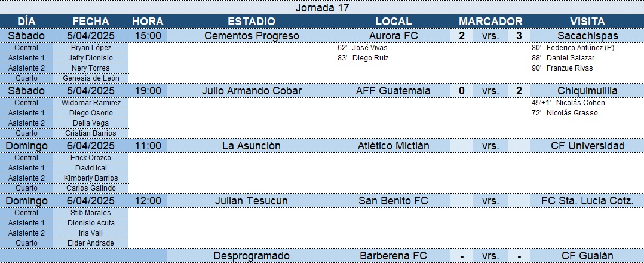This screenshot has width=644, height=263.
Task: Select the Desprogramado status cell
Action: point(252,256)
